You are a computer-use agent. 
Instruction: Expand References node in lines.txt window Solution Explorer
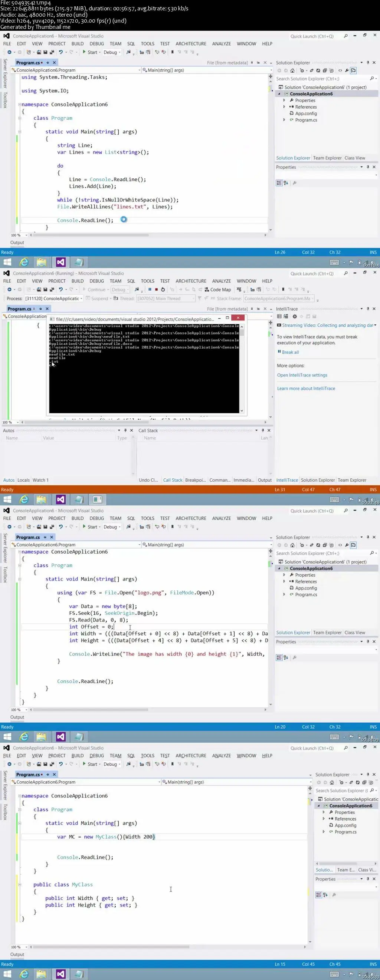point(284,107)
